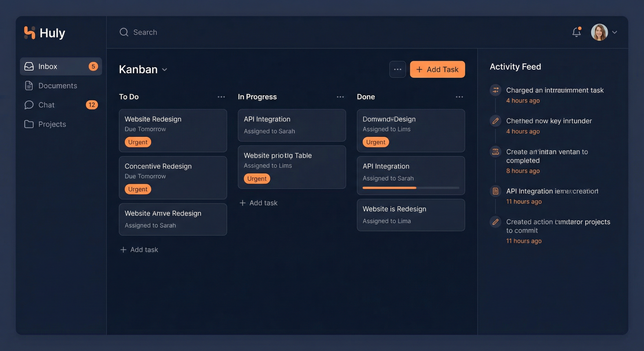
Task: Open the Website Amve Redesign card
Action: pos(173,219)
